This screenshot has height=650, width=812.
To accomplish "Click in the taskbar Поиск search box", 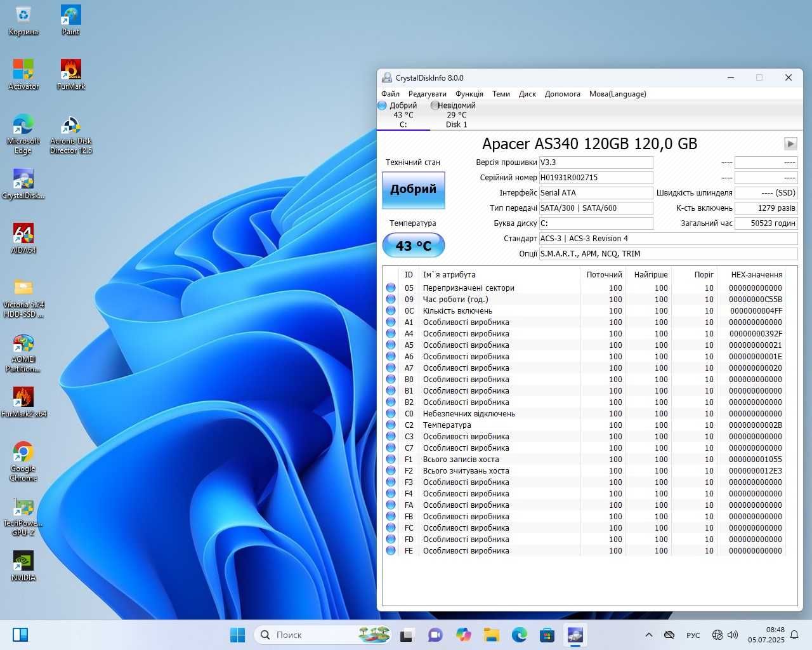I will (324, 635).
